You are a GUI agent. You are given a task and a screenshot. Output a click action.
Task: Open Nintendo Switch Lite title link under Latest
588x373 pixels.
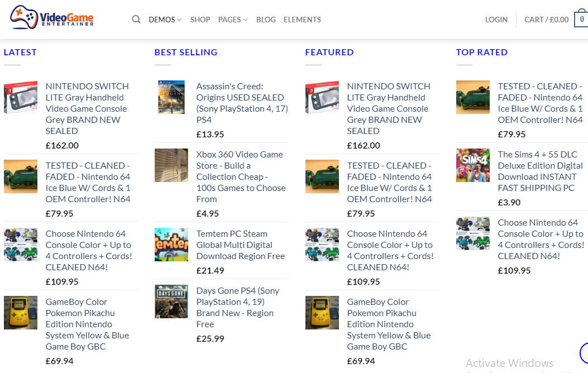pyautogui.click(x=87, y=109)
